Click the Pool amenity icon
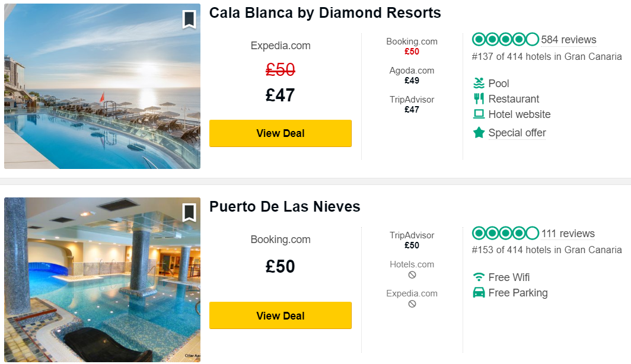Image resolution: width=631 pixels, height=364 pixels. click(479, 83)
